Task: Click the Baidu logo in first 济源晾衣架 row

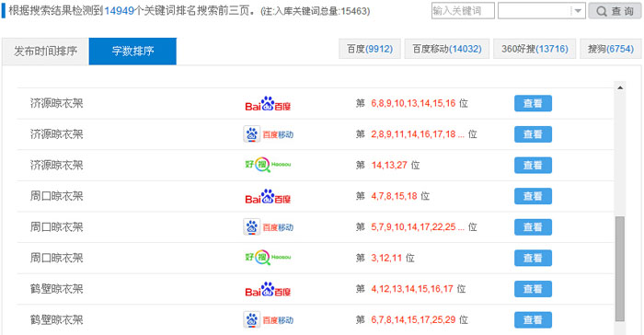Action: (268, 104)
